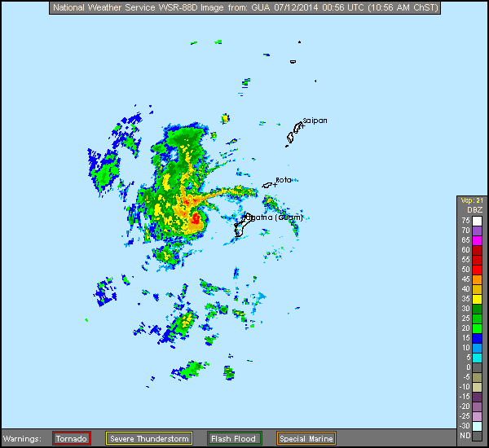Image resolution: width=489 pixels, height=448 pixels.
Task: Pick the 5 DBZ cyan color swatch
Action: click(x=477, y=358)
